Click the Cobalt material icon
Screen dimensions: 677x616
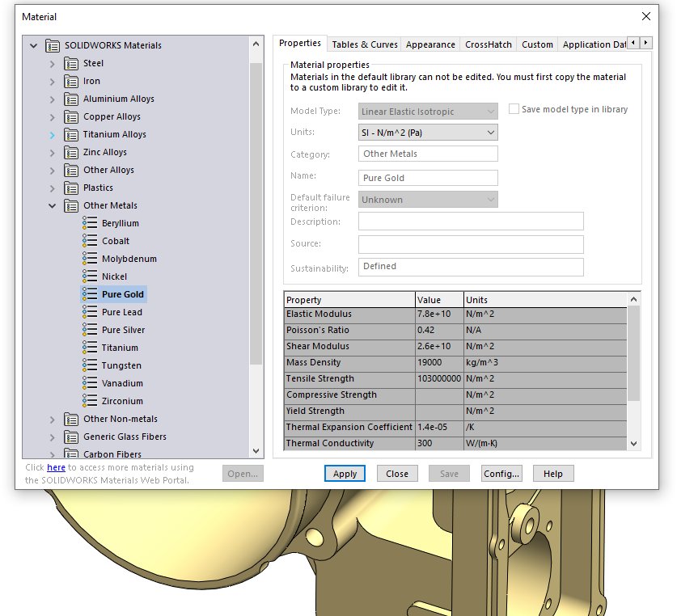click(90, 240)
